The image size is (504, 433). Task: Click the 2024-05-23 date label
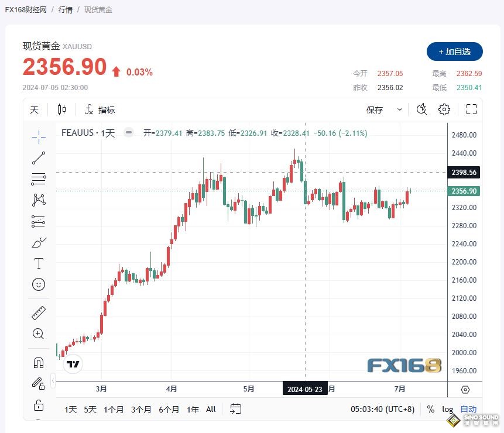click(305, 389)
